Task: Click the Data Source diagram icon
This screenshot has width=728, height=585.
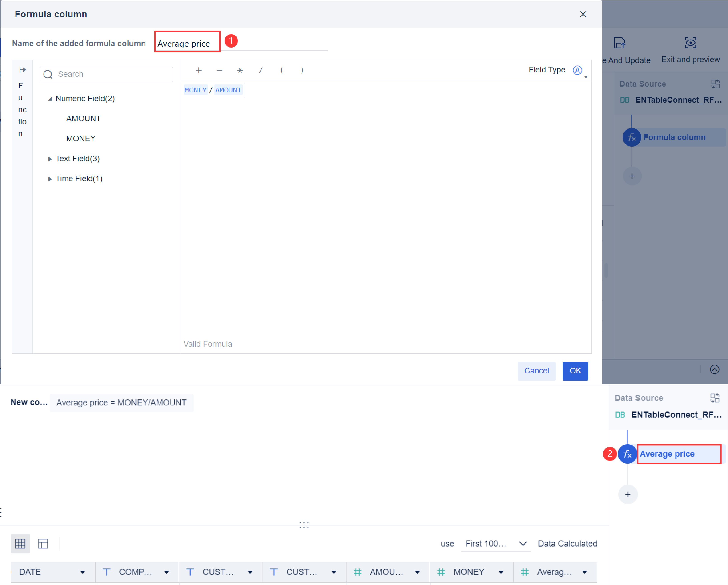Action: (x=715, y=398)
